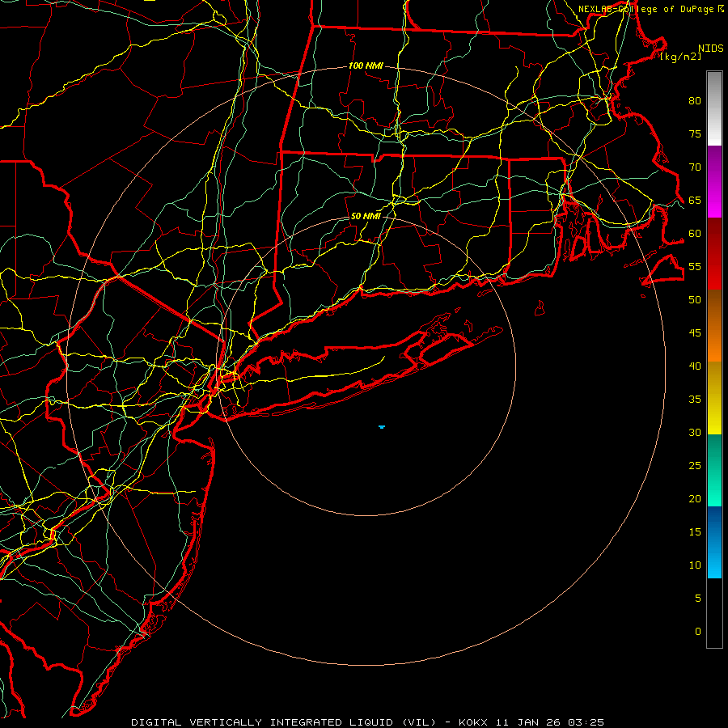Click the scale value 30
Viewport: 728px width, 728px height.
pos(695,433)
